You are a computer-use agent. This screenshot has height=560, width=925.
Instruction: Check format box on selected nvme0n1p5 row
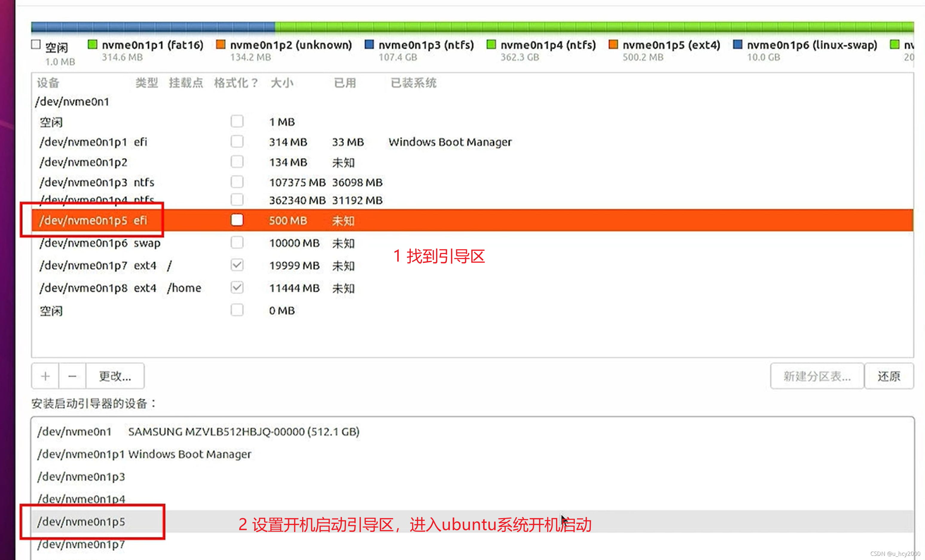click(237, 220)
